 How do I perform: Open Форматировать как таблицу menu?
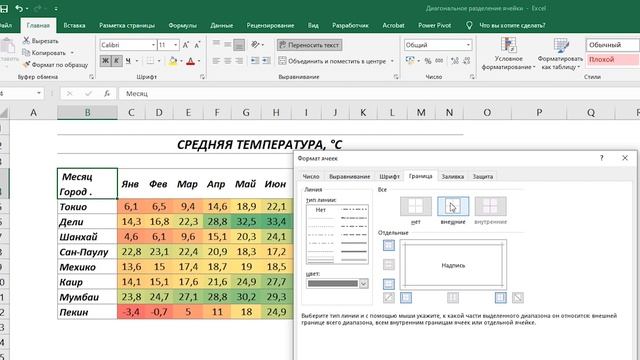(x=560, y=54)
